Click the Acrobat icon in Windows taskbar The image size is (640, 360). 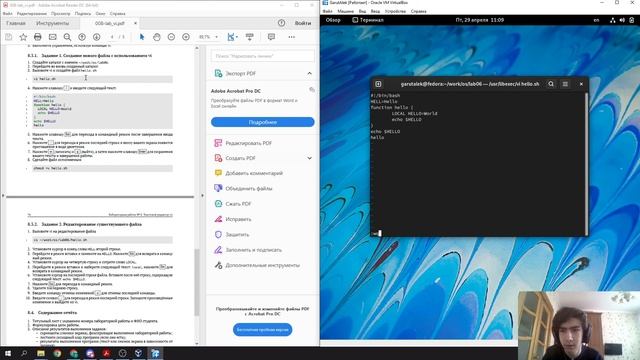tap(106, 353)
